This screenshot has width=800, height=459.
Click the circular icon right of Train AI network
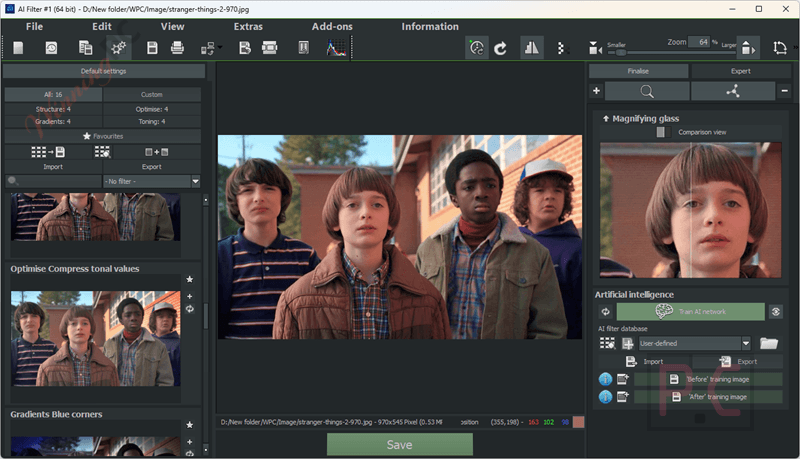(776, 312)
